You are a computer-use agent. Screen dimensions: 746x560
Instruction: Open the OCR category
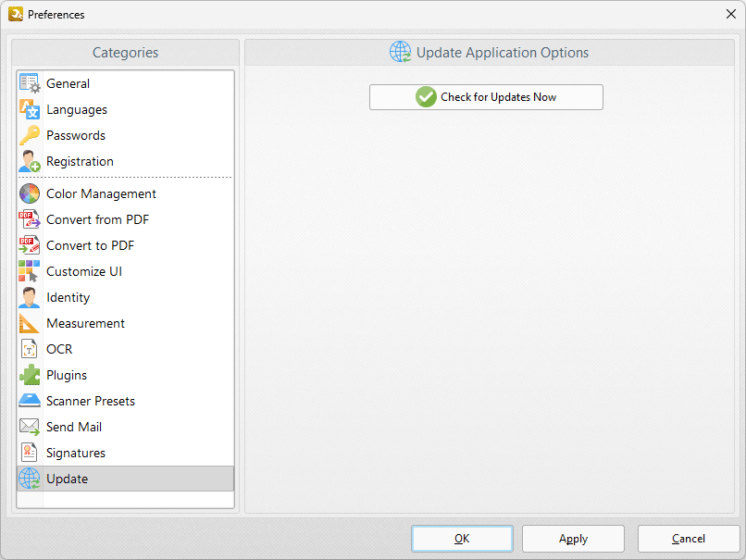(126, 349)
